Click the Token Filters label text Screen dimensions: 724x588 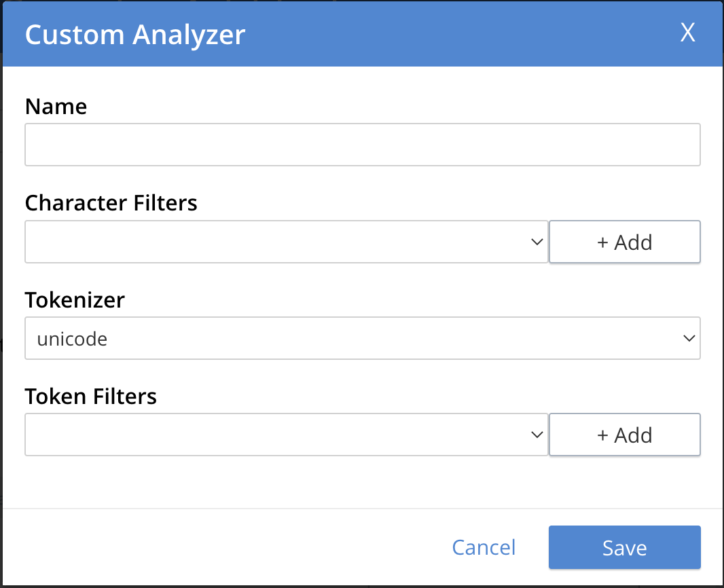(x=90, y=396)
